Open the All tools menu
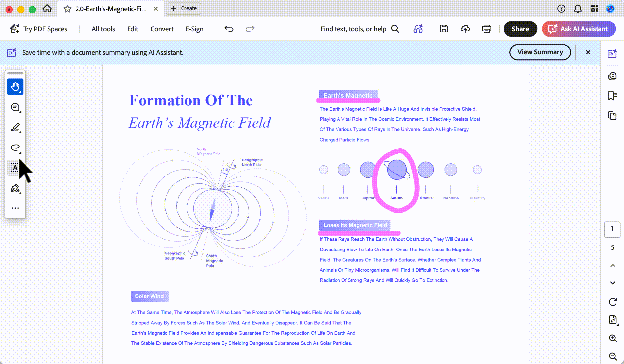The height and width of the screenshot is (364, 624). pos(103,29)
